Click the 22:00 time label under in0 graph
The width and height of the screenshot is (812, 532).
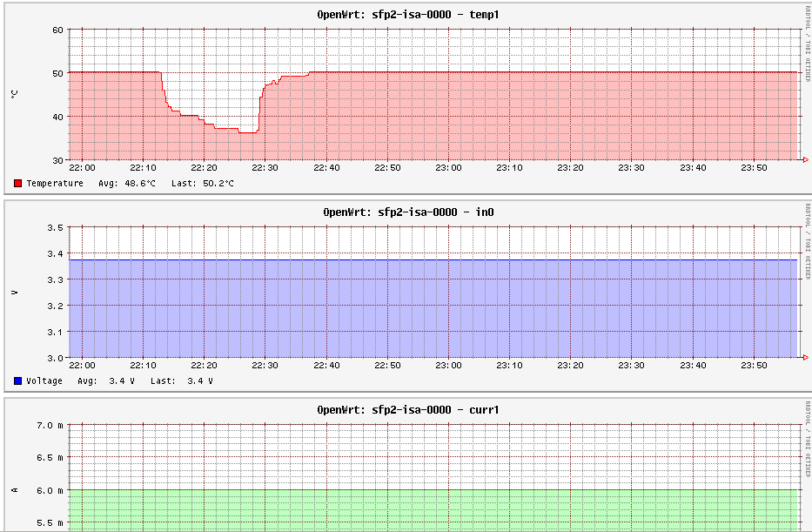pos(82,365)
